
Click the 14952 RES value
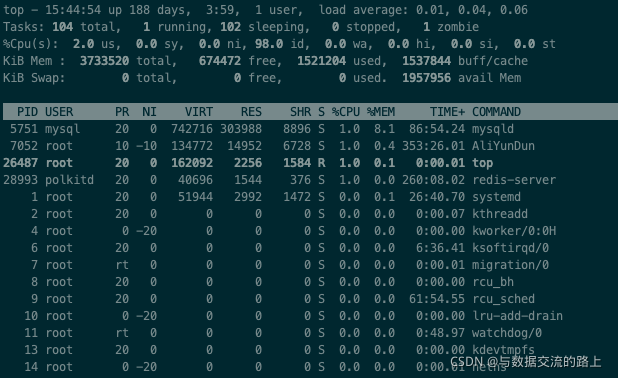click(x=245, y=146)
